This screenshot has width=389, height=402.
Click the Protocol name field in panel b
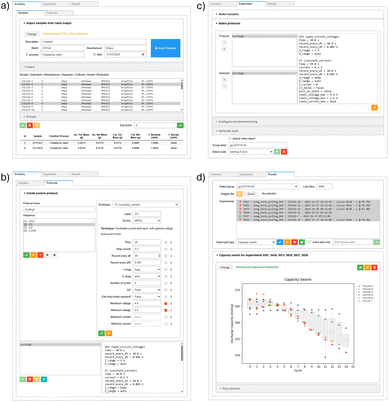[x=59, y=209]
